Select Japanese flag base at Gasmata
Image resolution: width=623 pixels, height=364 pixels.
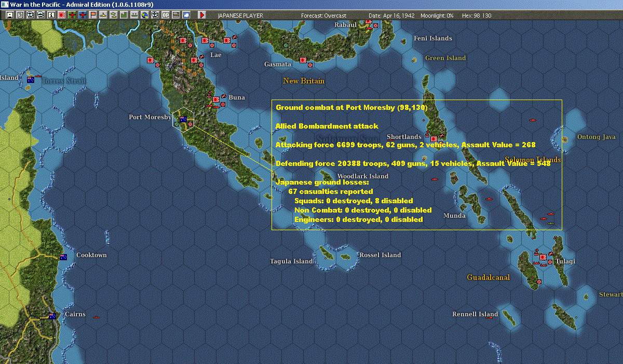tap(303, 60)
